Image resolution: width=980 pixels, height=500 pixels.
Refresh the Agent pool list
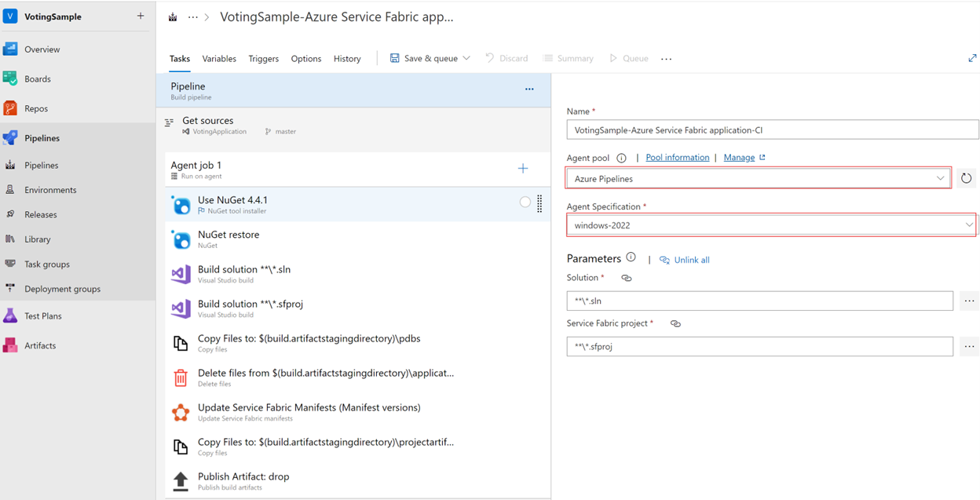pos(966,178)
